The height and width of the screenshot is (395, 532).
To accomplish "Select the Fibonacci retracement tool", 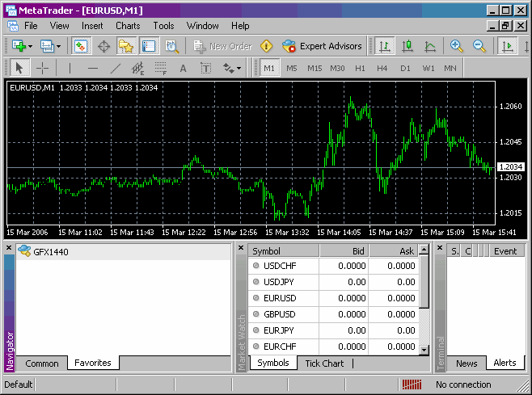I will 161,69.
